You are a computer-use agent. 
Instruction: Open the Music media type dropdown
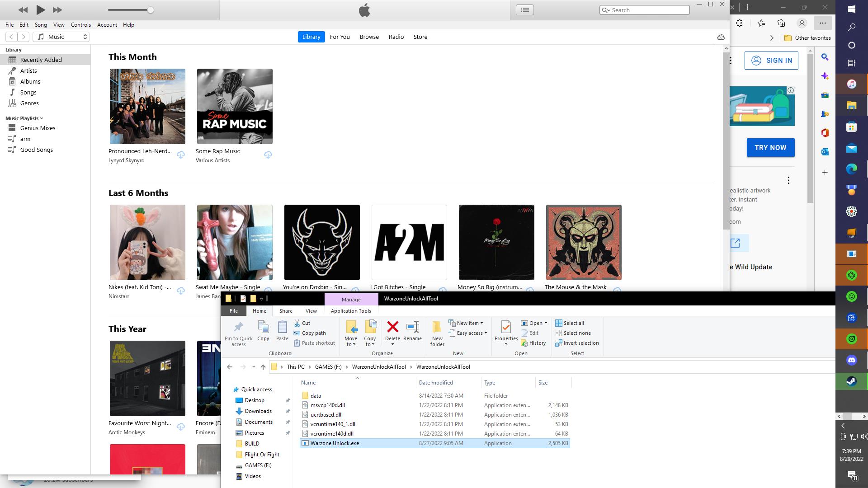(x=61, y=37)
